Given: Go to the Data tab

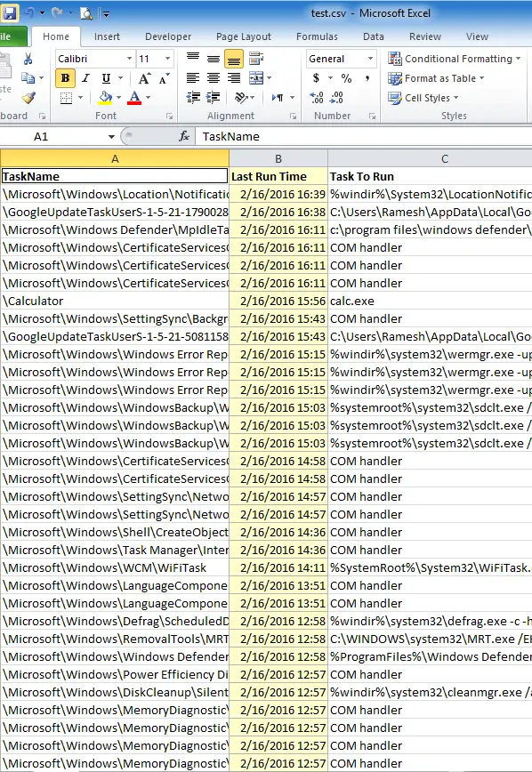Looking at the screenshot, I should click(x=374, y=36).
